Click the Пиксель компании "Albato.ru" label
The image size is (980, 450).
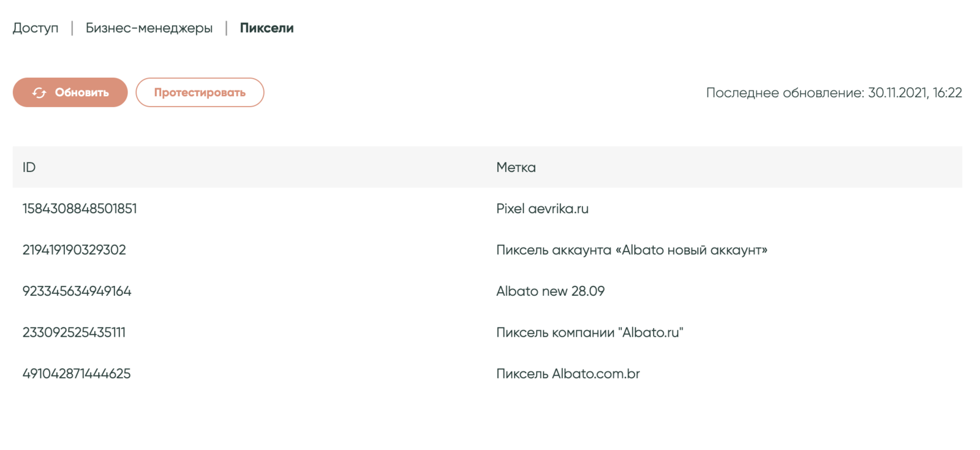coord(589,332)
